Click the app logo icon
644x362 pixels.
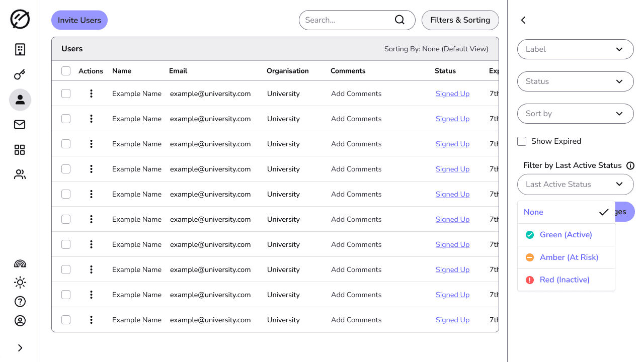pyautogui.click(x=20, y=20)
